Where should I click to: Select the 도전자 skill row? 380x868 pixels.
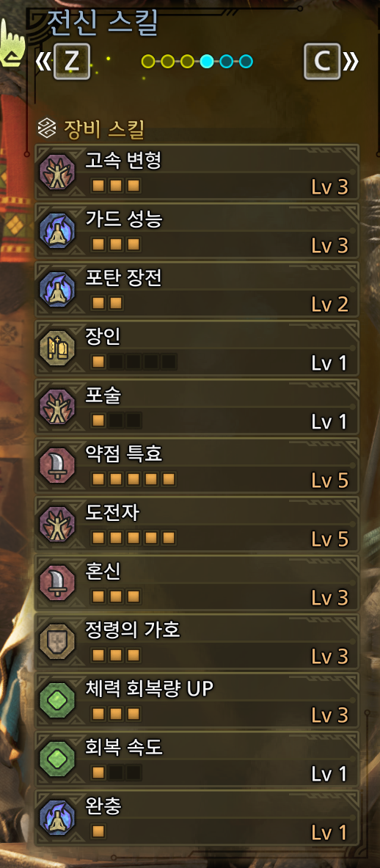click(x=197, y=524)
